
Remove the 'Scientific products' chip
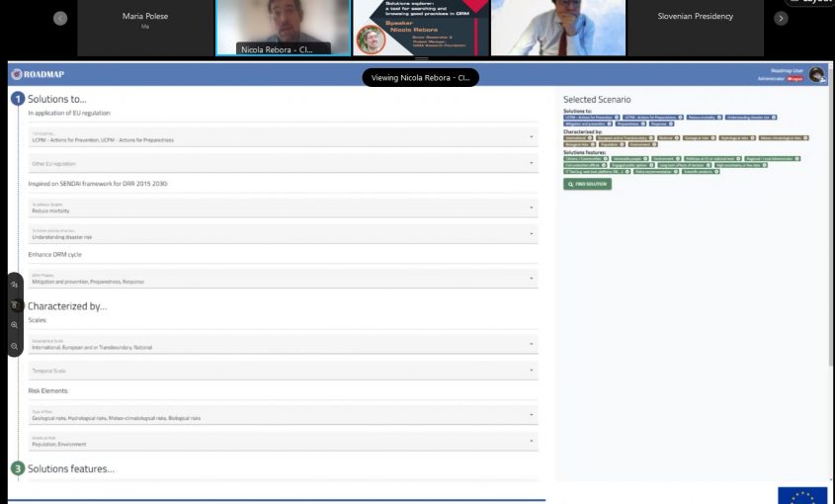pos(716,172)
